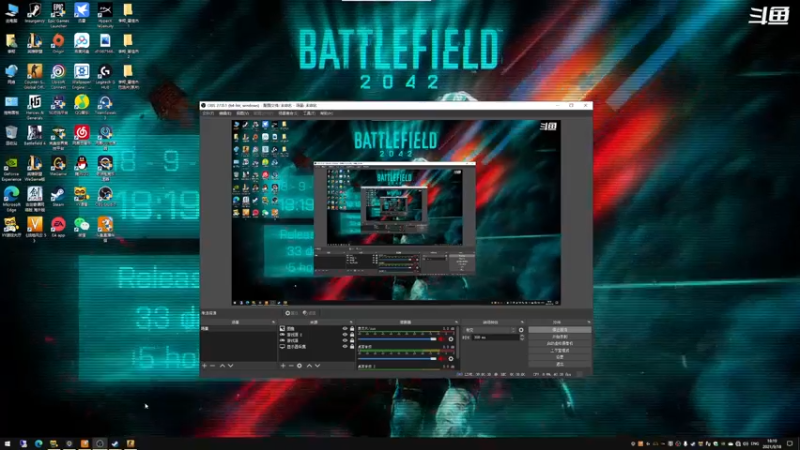Screen dimensions: 800x450
Task: Open Steam shortcut on the desktop
Action: click(x=58, y=197)
